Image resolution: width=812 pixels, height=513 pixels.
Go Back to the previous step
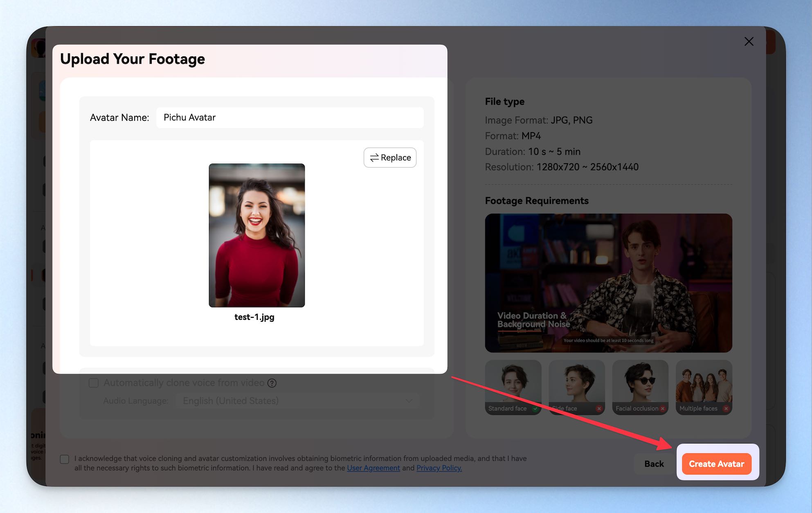[x=654, y=464]
